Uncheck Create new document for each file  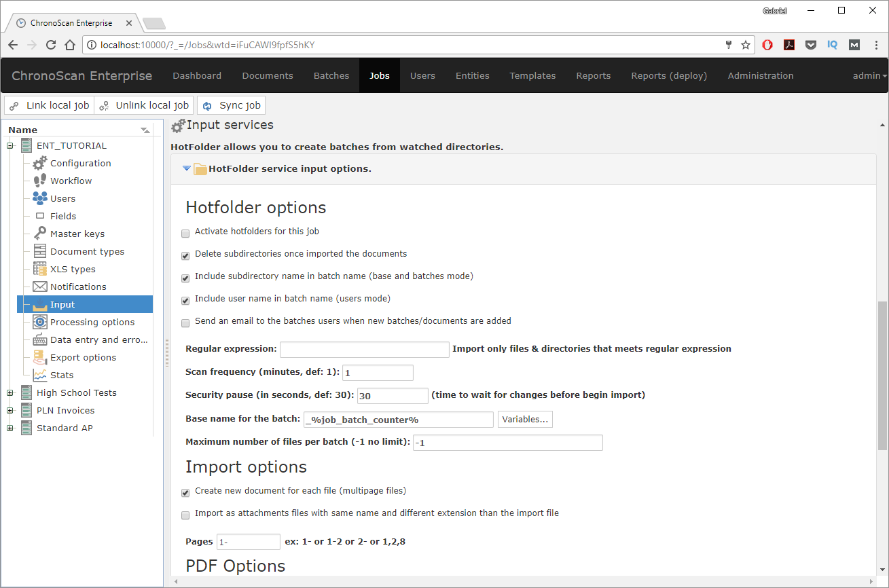pos(185,493)
